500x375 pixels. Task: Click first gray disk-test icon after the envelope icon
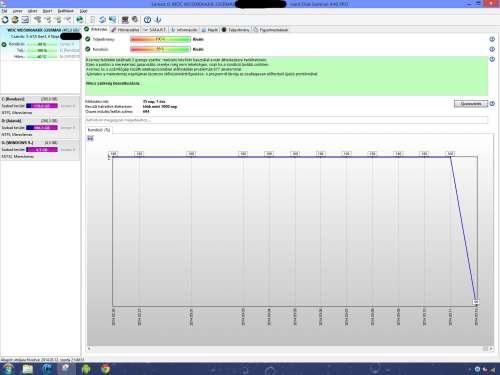coord(37,20)
